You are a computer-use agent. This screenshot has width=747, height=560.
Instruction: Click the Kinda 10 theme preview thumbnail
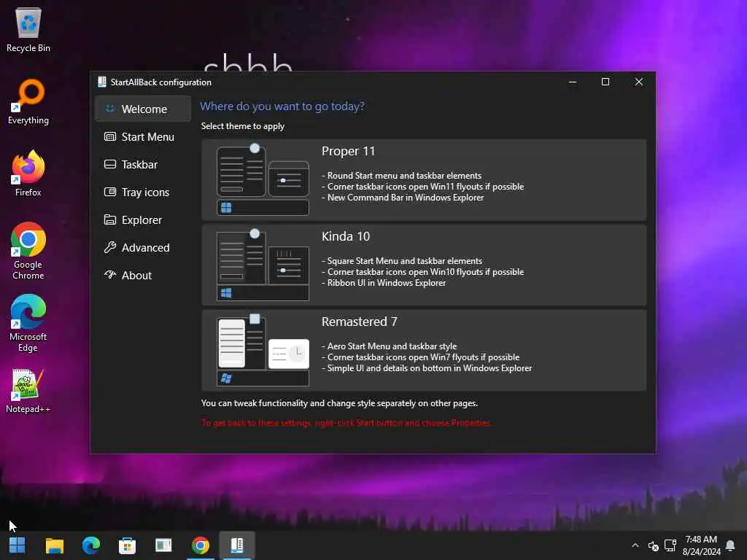tap(263, 265)
